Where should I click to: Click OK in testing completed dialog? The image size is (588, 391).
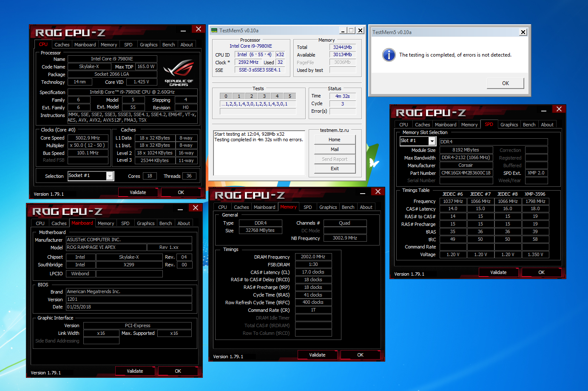coord(505,83)
